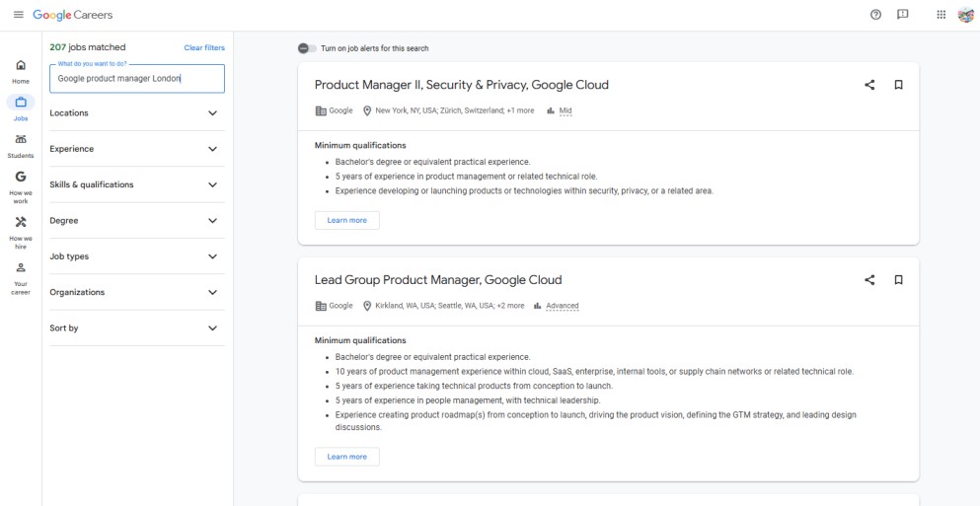Screen dimensions: 980x506
Task: Click the Google Careers logo
Action: 73,15
